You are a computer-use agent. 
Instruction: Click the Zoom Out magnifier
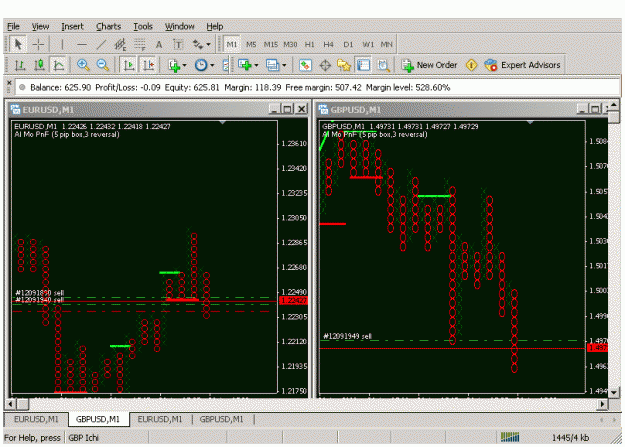tap(102, 65)
